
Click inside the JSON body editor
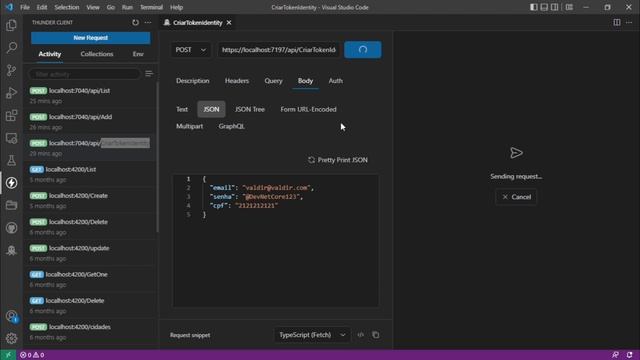tap(276, 241)
